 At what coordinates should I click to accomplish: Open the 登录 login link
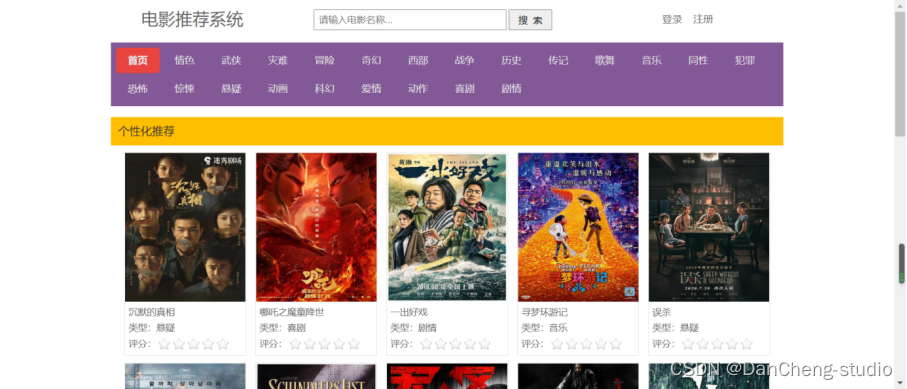tap(672, 20)
